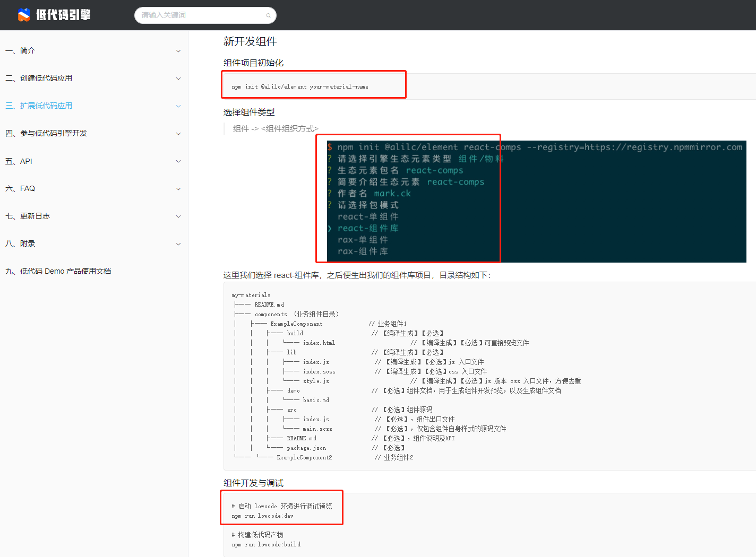Click the npm run lowcode:build command
This screenshot has height=557, width=756.
tap(266, 544)
